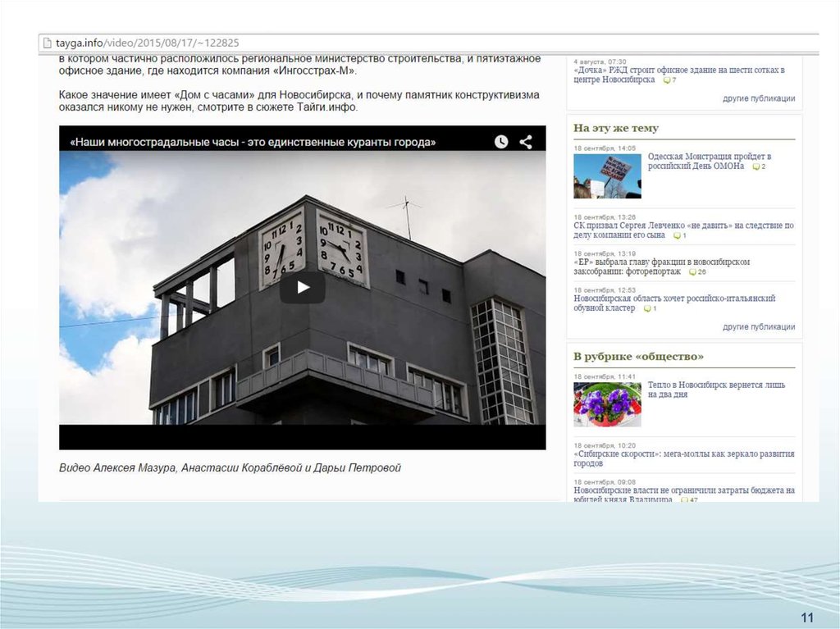Image resolution: width=840 pixels, height=629 pixels.
Task: Open video title «Наши многострадальные часы»
Action: (x=253, y=142)
